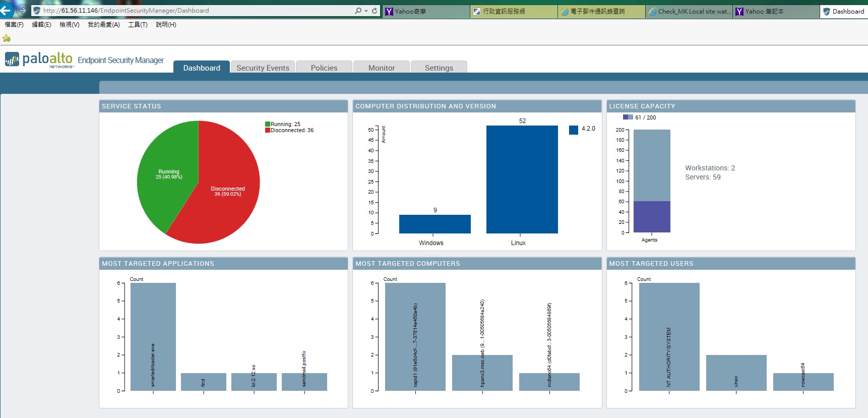
Task: Click the page refresh icon
Action: (375, 11)
